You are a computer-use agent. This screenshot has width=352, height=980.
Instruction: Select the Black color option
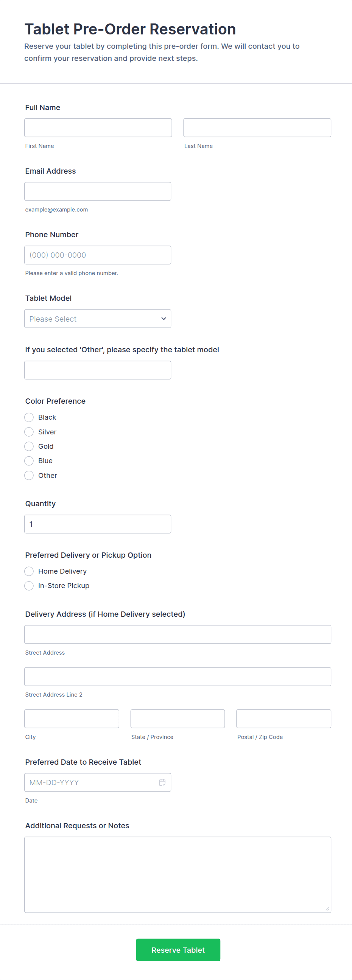point(29,417)
